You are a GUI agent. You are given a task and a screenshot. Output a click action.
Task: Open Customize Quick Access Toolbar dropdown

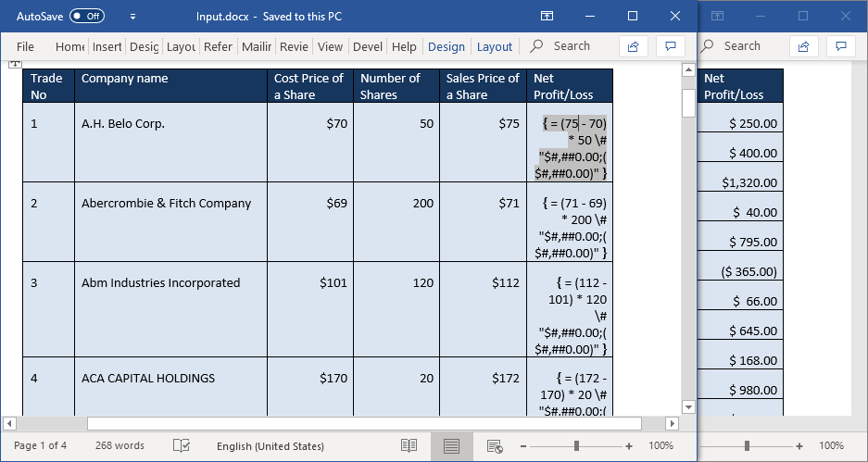pos(132,17)
